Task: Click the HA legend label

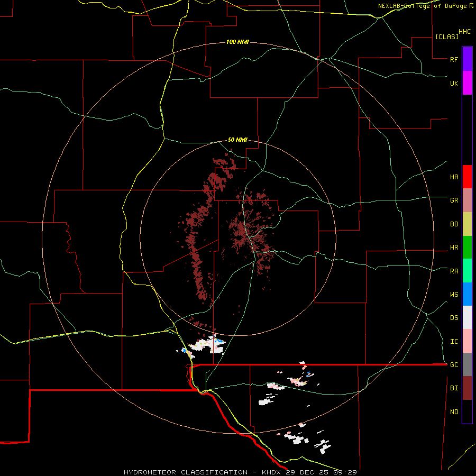Action: 454,177
